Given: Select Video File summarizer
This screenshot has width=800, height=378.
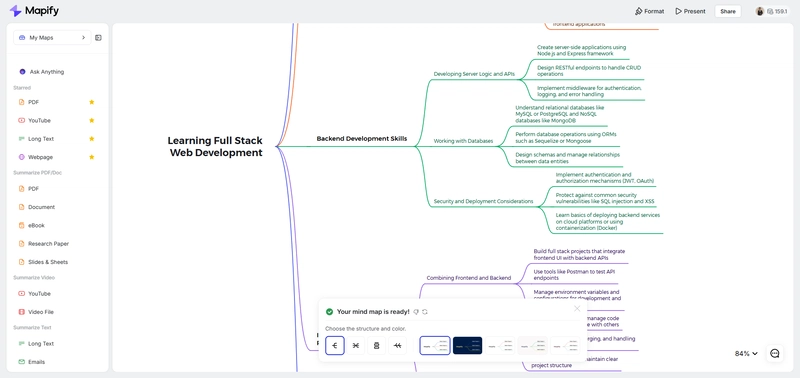Looking at the screenshot, I should (41, 312).
